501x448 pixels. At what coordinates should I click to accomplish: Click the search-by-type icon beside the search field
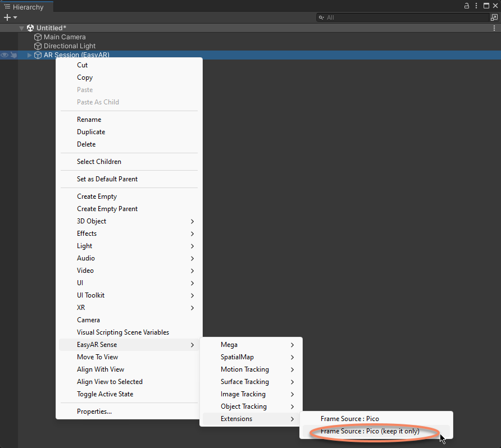pyautogui.click(x=494, y=17)
